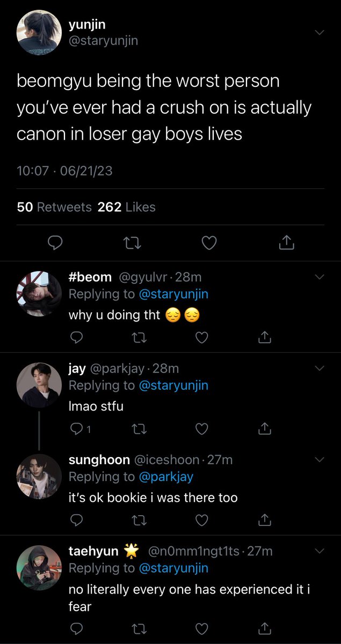Like yunjin's main tweet
Viewport: 341px width, 644px height.
tap(209, 244)
